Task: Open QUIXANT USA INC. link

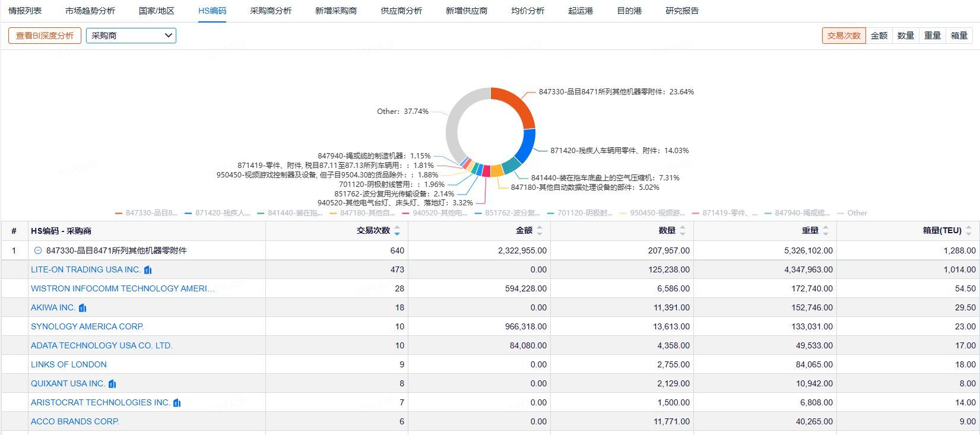Action: [x=68, y=383]
